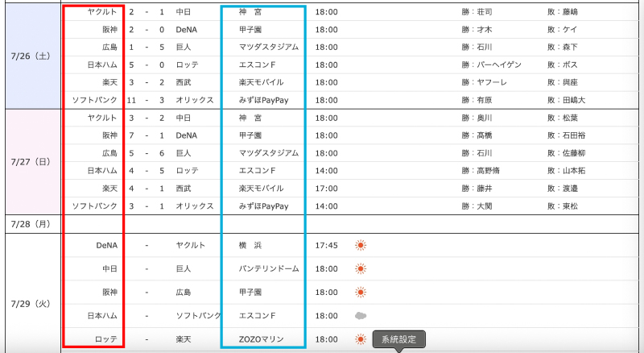This screenshot has height=353, width=644.
Task: Select the sunny weather icon in the 阪神 vs 広島 row
Action: [x=362, y=292]
